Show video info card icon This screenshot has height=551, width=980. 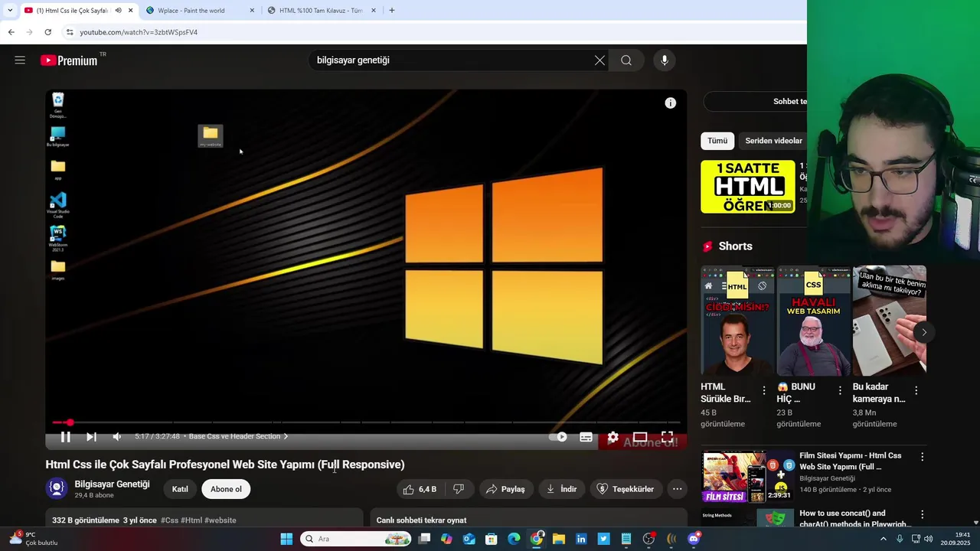671,103
